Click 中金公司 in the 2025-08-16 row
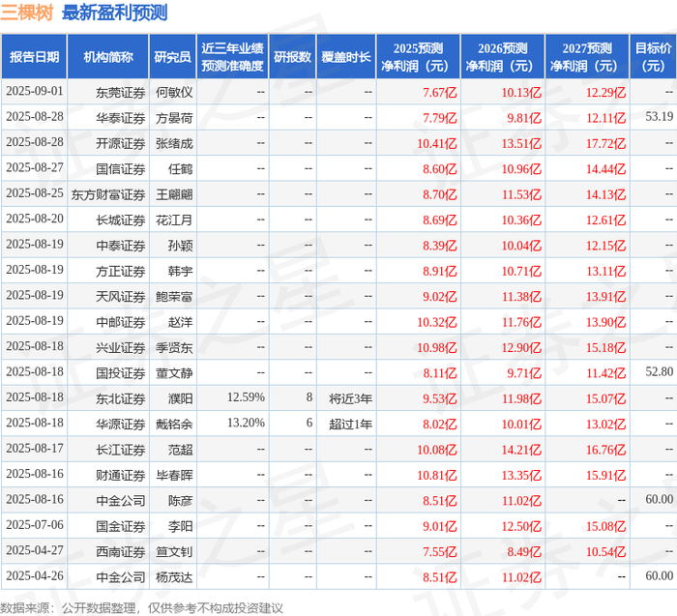Screen dimensions: 677x616 click(121, 501)
